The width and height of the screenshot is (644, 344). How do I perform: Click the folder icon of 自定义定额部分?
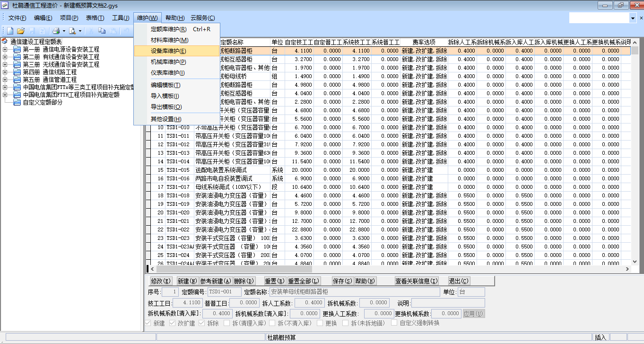pyautogui.click(x=17, y=102)
